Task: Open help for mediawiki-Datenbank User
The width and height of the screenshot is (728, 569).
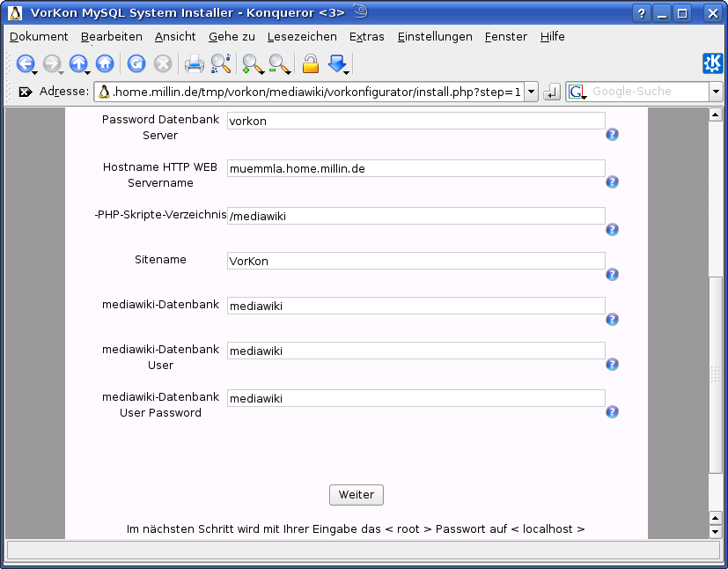Action: click(x=612, y=365)
